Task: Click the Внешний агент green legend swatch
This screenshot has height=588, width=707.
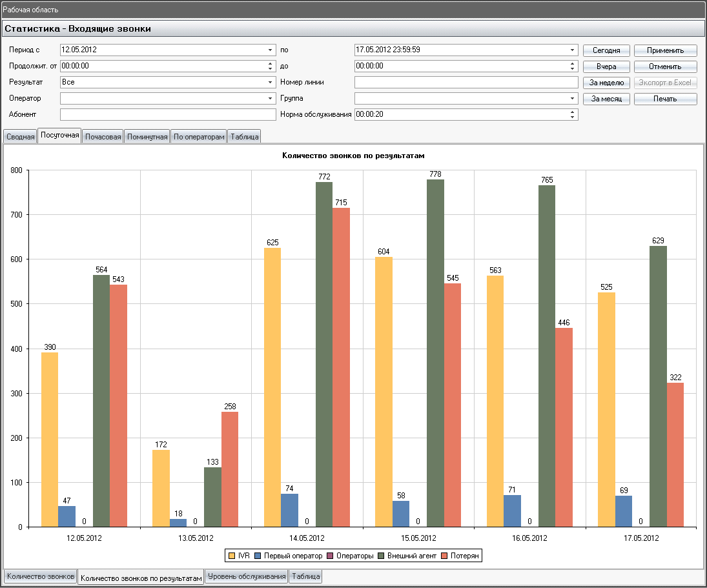Action: click(381, 556)
